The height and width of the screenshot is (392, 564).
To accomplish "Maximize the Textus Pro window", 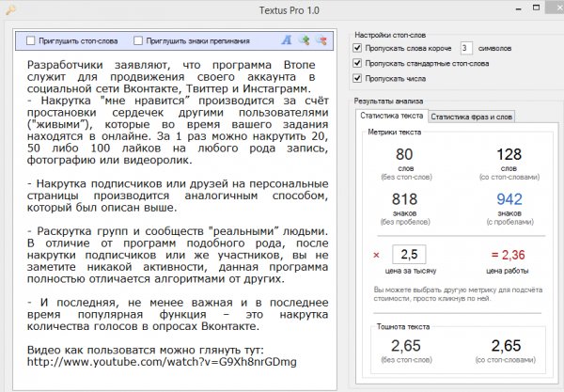I will (536, 8).
